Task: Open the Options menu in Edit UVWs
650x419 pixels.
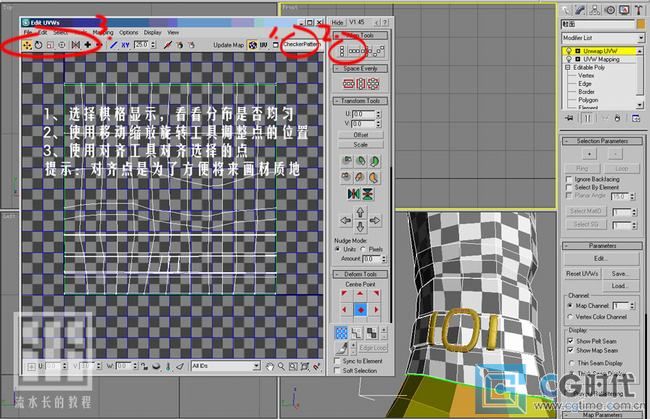Action: [129, 32]
